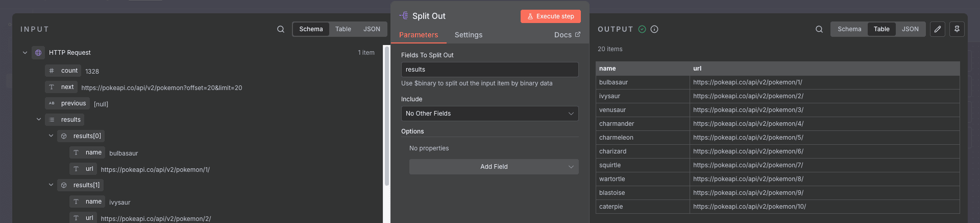This screenshot has height=223, width=980.
Task: Click the Split Out node icon
Action: pyautogui.click(x=404, y=16)
